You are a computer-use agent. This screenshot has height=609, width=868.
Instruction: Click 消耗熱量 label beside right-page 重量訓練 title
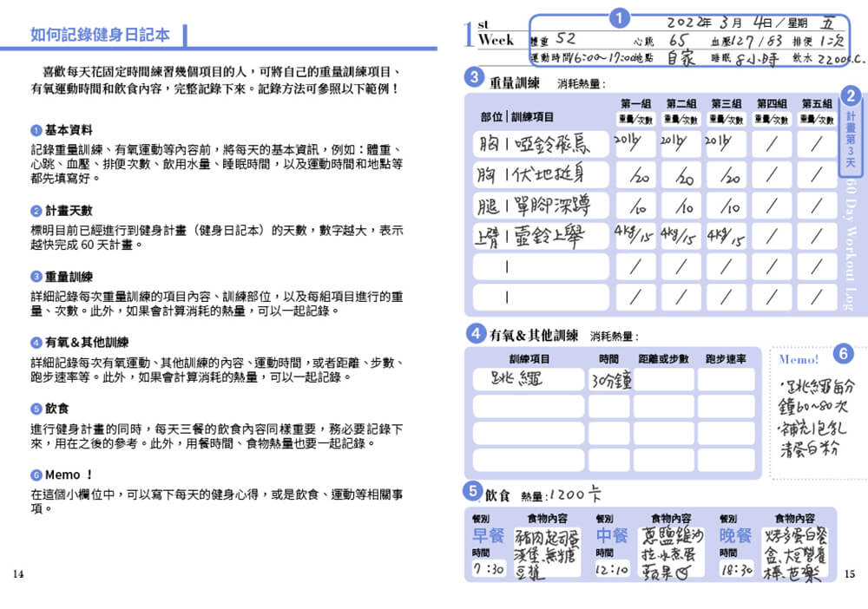tap(582, 84)
